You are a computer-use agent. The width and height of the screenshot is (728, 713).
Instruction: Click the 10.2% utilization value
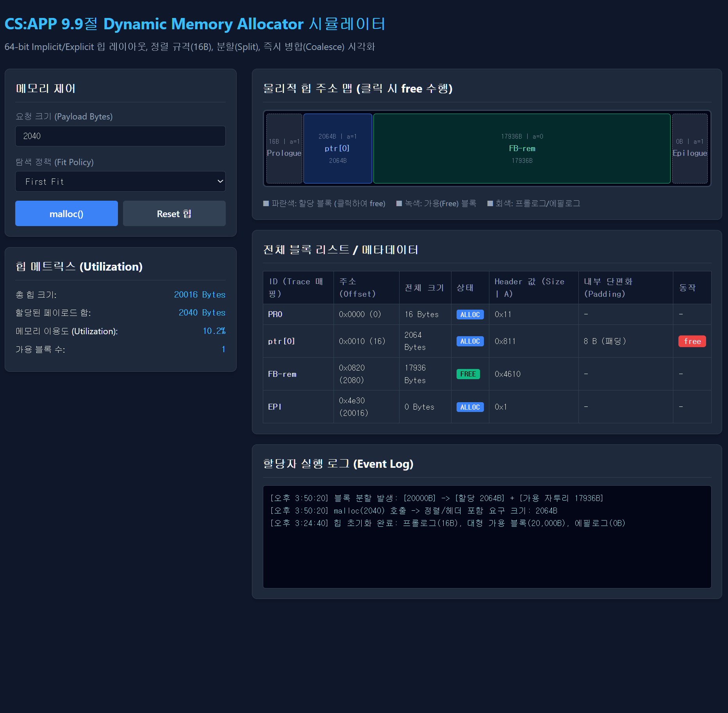click(214, 331)
